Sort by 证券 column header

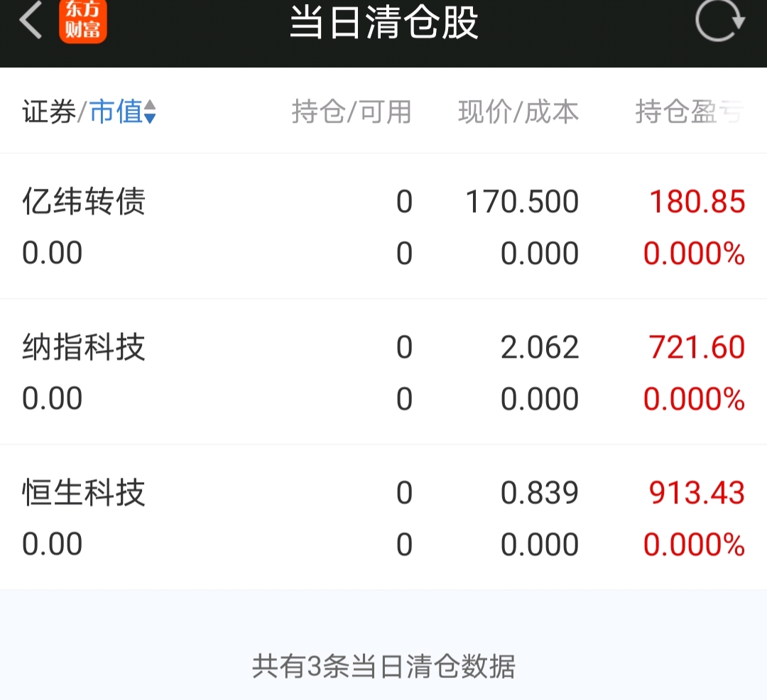pyautogui.click(x=49, y=111)
